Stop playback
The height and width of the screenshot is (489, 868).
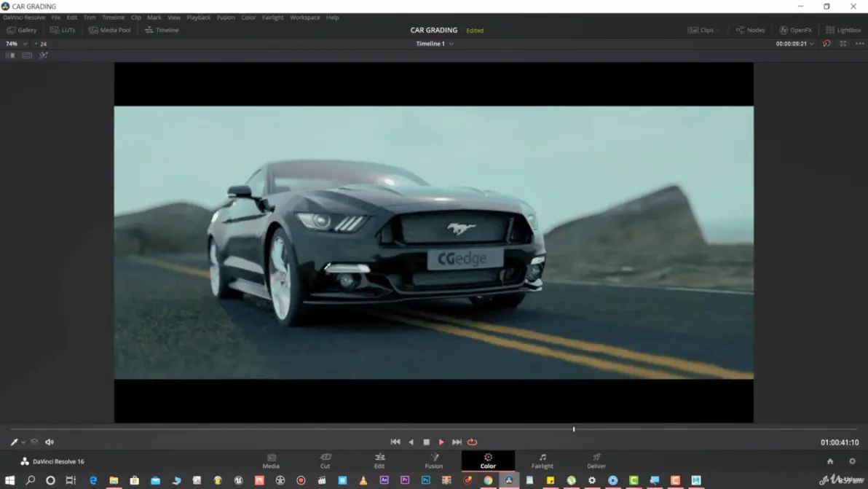coord(426,442)
